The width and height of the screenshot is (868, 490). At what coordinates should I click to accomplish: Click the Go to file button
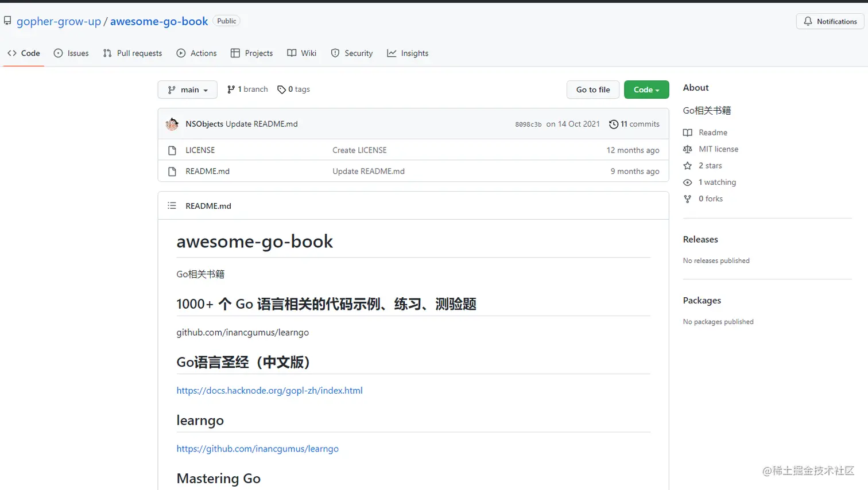(593, 90)
